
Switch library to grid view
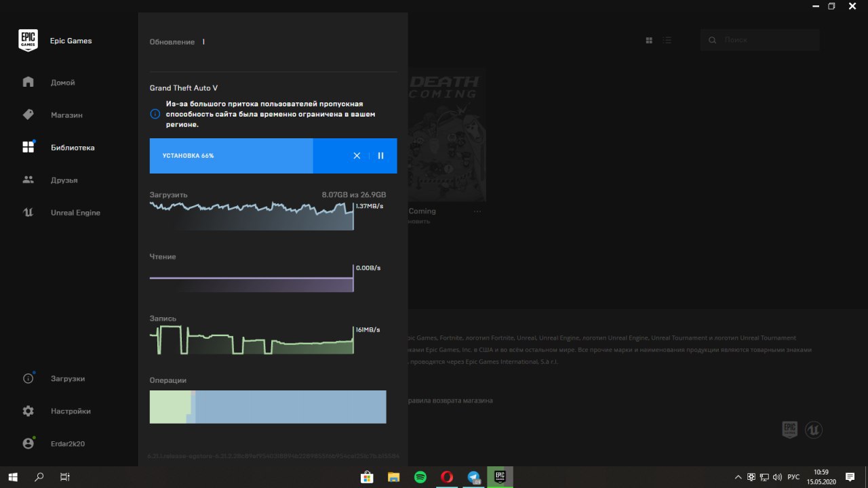649,41
